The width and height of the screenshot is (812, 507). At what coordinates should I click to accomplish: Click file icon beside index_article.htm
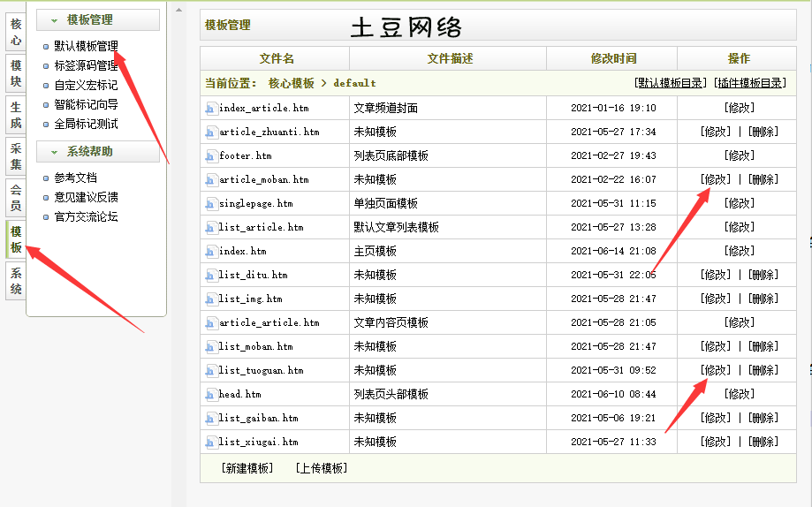210,109
